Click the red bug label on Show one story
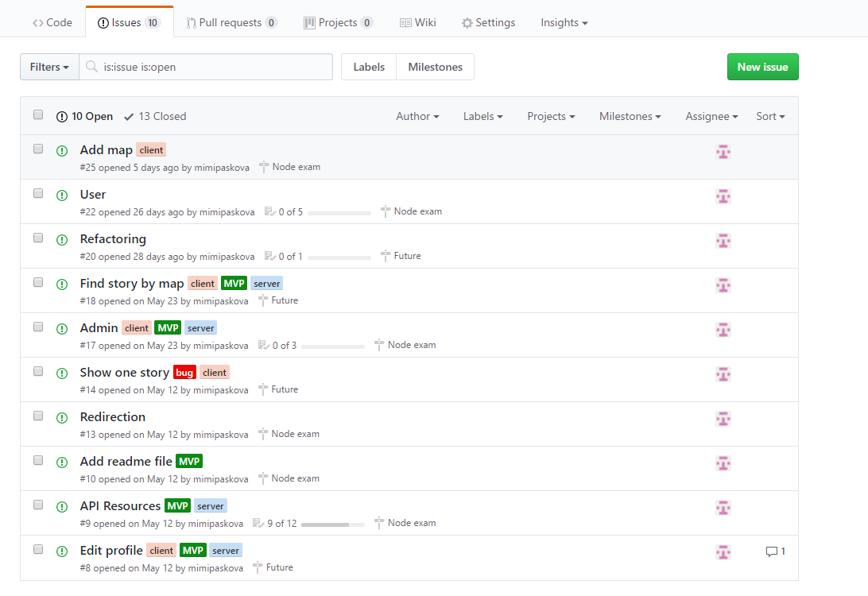The width and height of the screenshot is (868, 596). coord(184,373)
